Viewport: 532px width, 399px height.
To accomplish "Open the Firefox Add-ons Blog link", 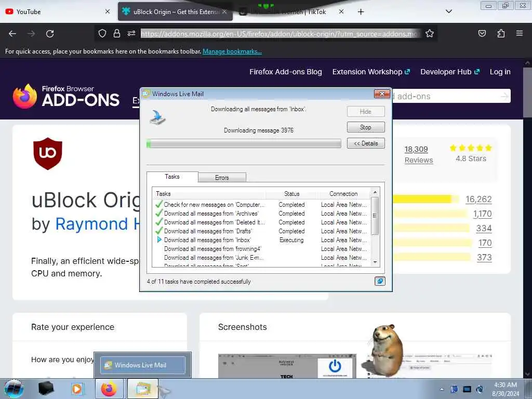I will pyautogui.click(x=286, y=72).
